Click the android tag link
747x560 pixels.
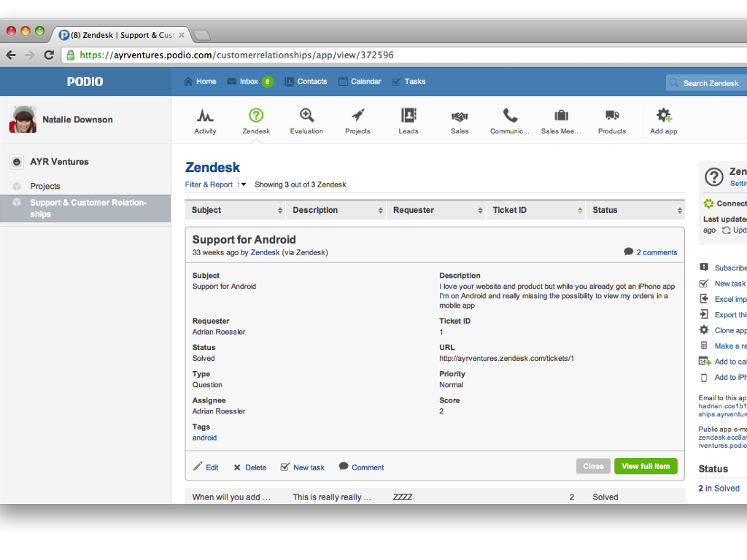point(204,437)
